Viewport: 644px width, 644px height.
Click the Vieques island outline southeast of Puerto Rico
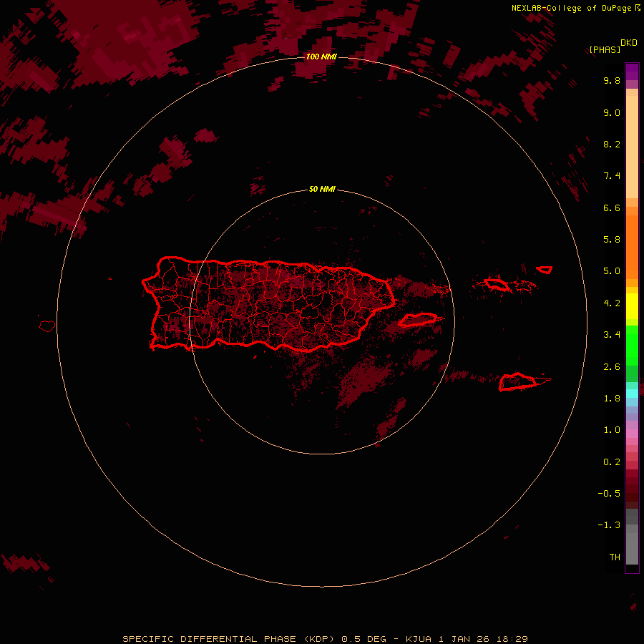point(417,320)
